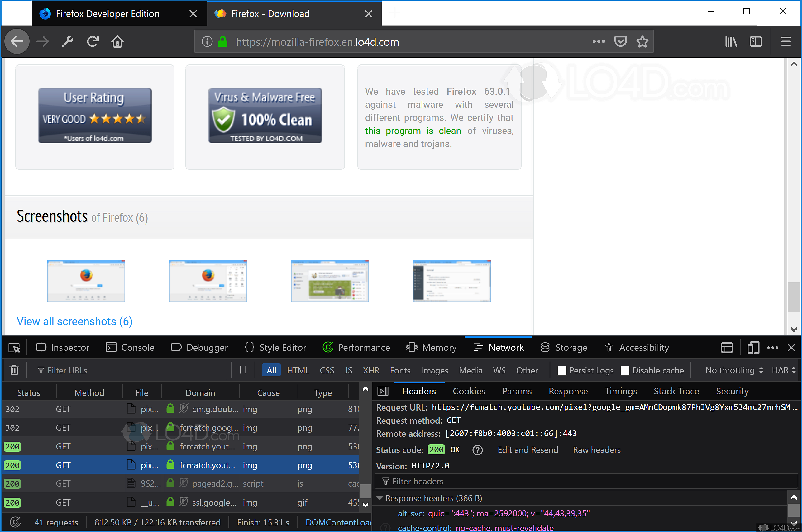Clear network log with trash icon
This screenshot has height=532, width=802.
[14, 370]
